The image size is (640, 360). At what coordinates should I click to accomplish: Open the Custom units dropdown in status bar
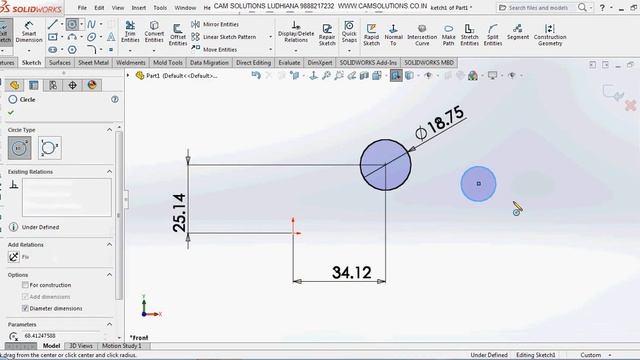(610, 355)
